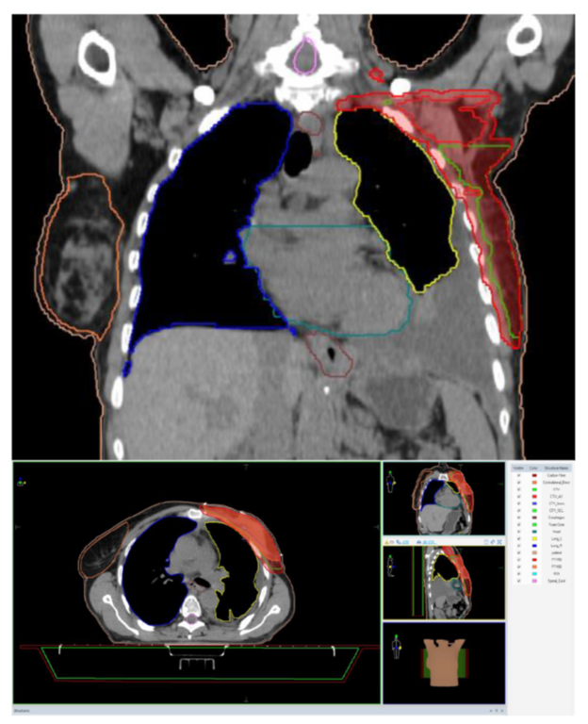Open the red CTV_AX color swatch
The image size is (588, 724).
pos(534,497)
